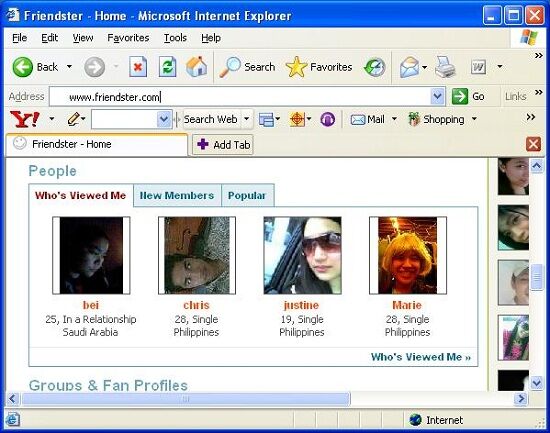
Task: Expand the Links bar chevron
Action: (538, 92)
